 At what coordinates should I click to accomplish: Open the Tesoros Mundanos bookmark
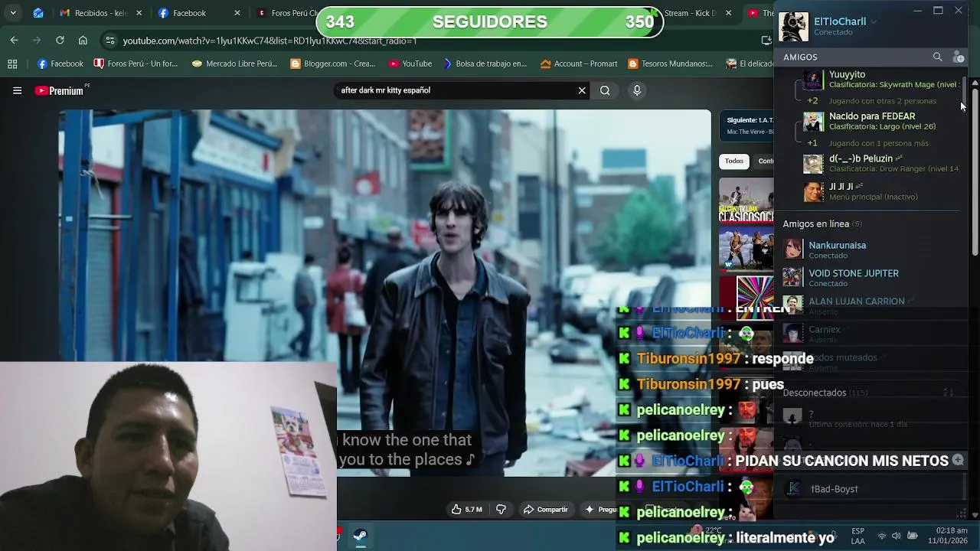point(671,64)
